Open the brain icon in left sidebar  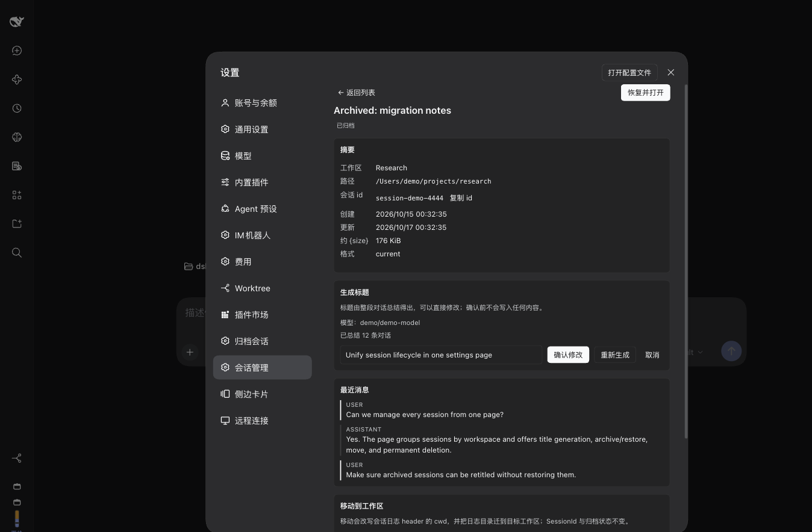point(17,137)
